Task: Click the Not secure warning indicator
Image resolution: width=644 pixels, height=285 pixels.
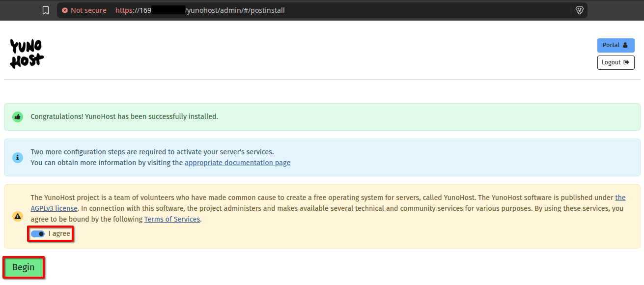Action: 84,10
